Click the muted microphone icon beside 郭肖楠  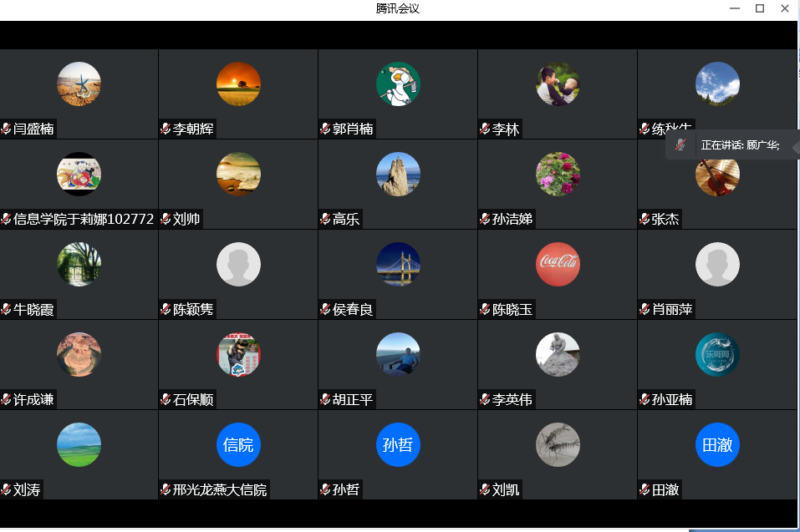(x=325, y=129)
